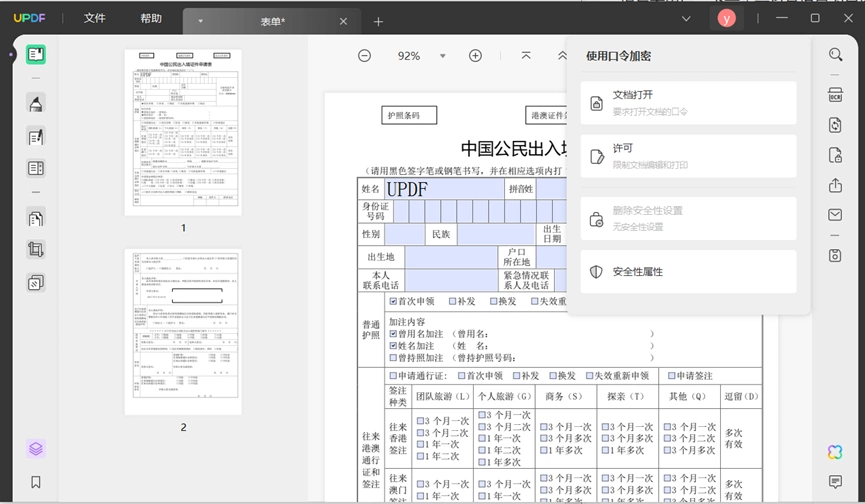
Task: Open the 文件 menu
Action: coord(94,18)
